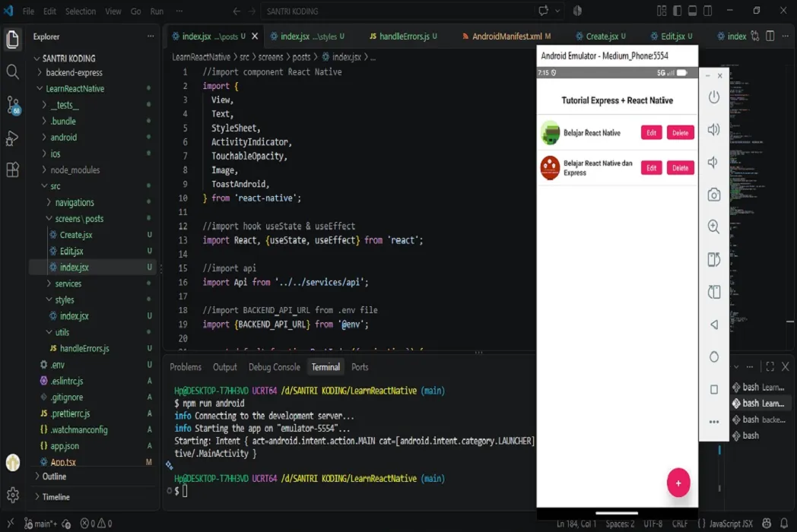The height and width of the screenshot is (532, 797).
Task: Toggle bottom panel layout icon
Action: tap(692, 11)
